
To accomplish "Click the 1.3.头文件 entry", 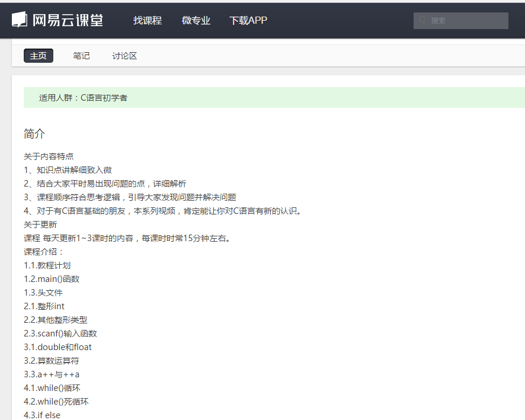I will [43, 293].
